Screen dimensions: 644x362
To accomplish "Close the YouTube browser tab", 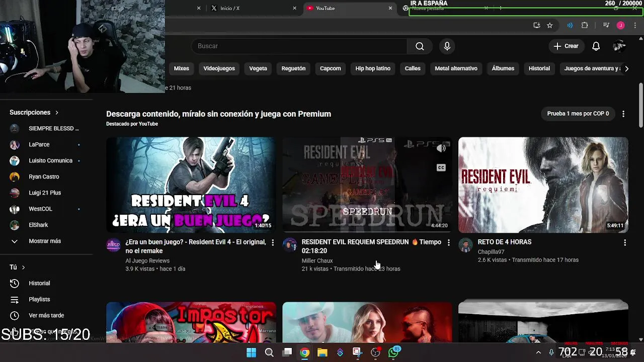I will pos(390,8).
